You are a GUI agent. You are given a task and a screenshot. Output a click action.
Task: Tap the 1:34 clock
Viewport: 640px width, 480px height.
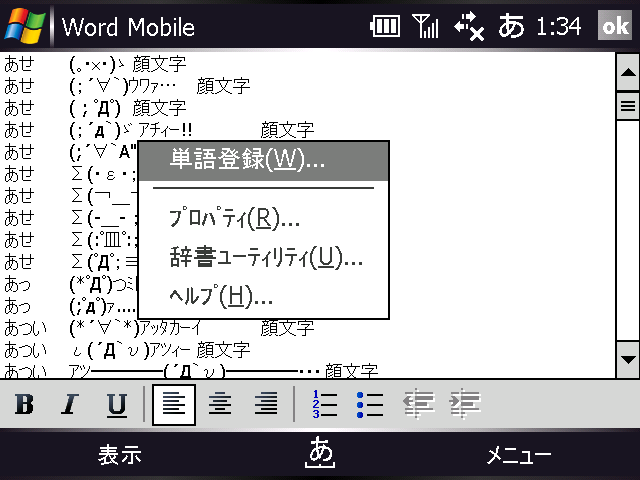(559, 26)
